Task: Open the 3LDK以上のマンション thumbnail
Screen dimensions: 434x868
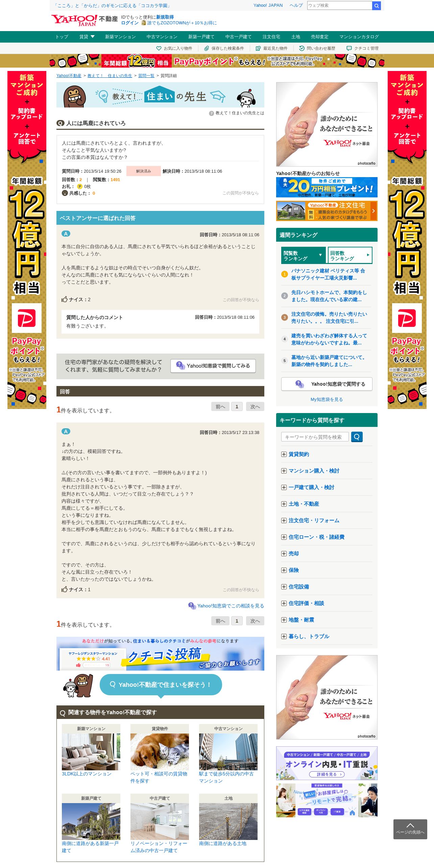Action: [x=91, y=752]
